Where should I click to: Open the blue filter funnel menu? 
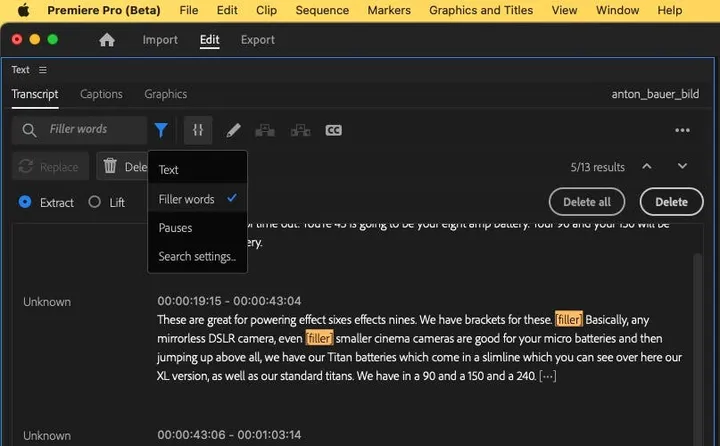pos(161,130)
